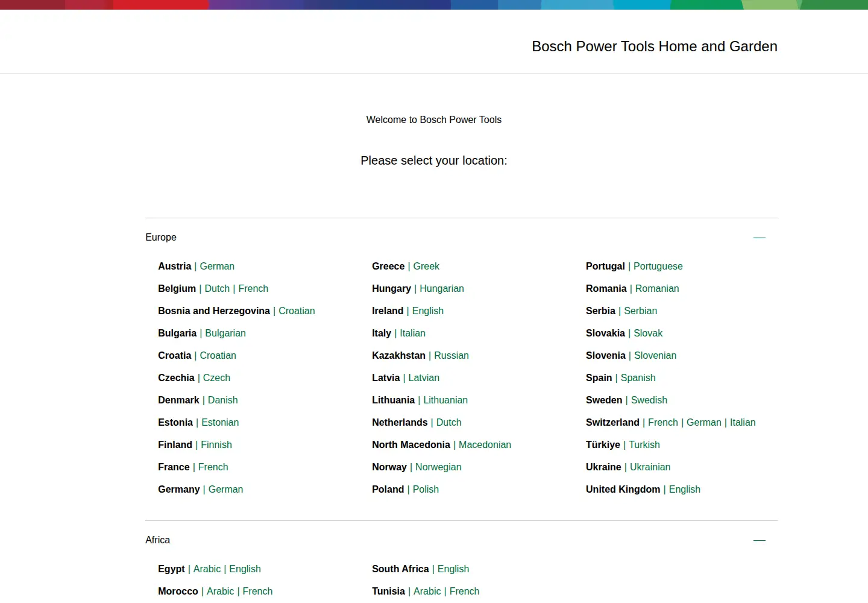The image size is (868, 603).
Task: Choose German for Austria
Action: (x=217, y=267)
